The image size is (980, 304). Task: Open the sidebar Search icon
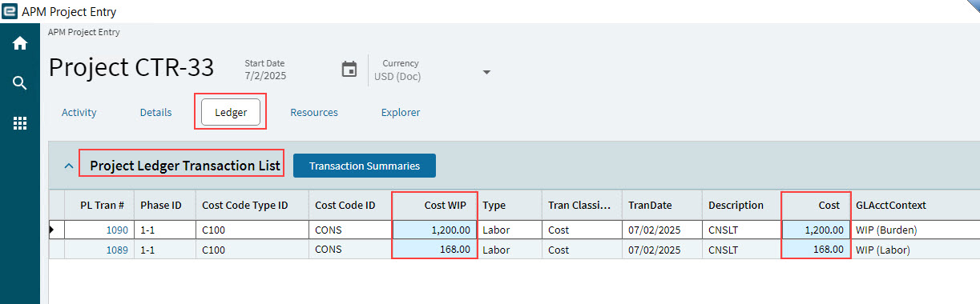[20, 83]
